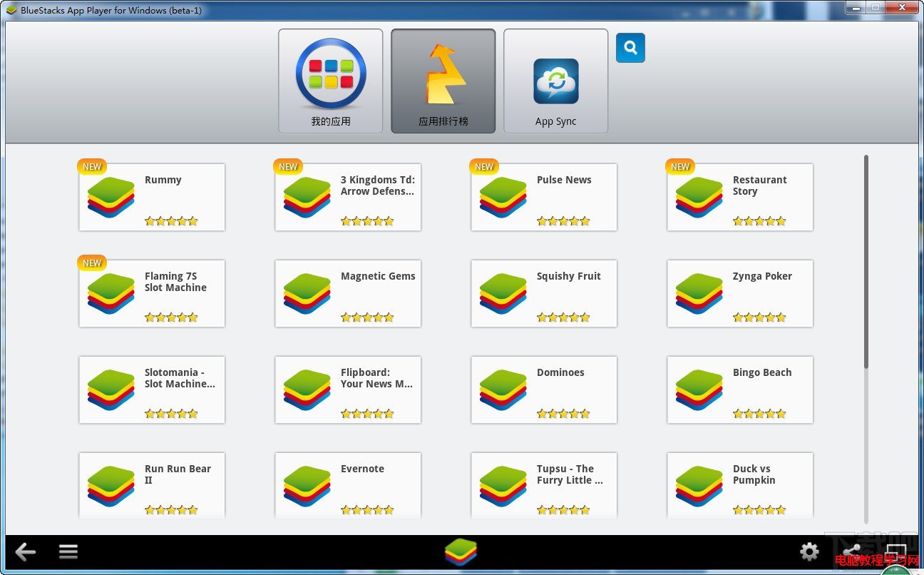This screenshot has width=924, height=575.
Task: Click the Zynga Poker app icon
Action: coord(699,294)
